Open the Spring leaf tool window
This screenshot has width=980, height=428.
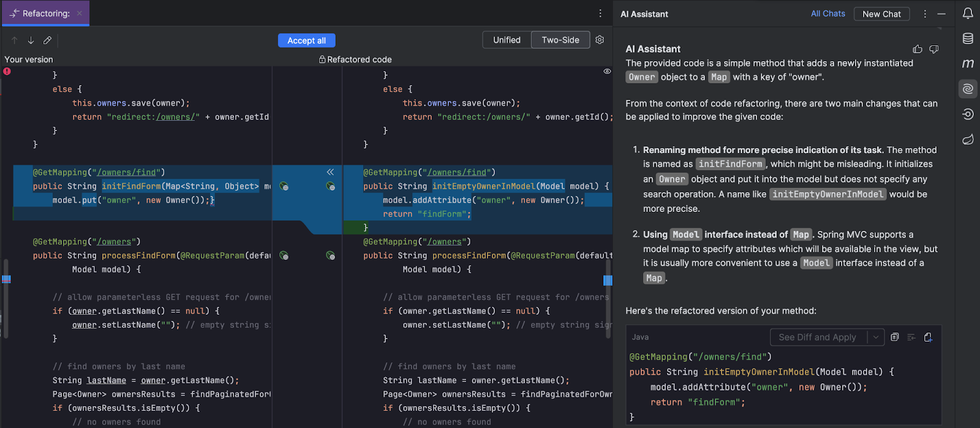[x=968, y=140]
